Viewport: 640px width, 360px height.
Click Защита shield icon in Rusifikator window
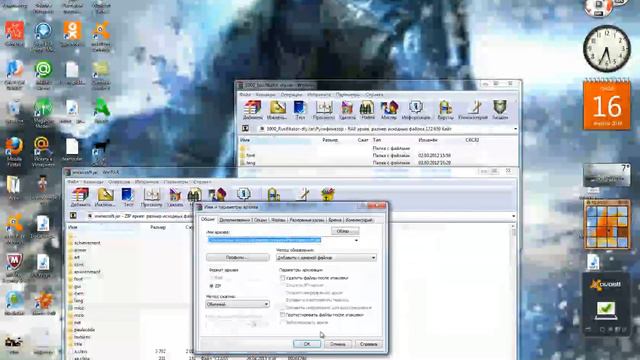click(x=500, y=110)
